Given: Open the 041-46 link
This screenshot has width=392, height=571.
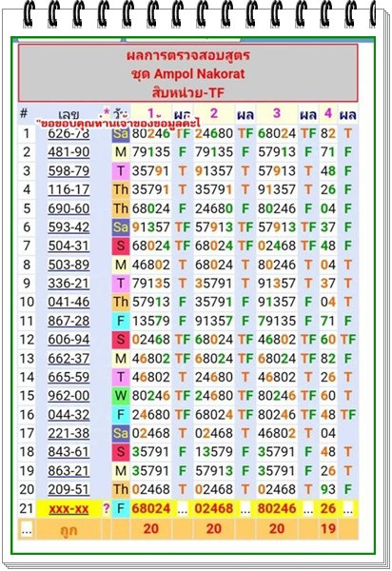Looking at the screenshot, I should coord(69,302).
